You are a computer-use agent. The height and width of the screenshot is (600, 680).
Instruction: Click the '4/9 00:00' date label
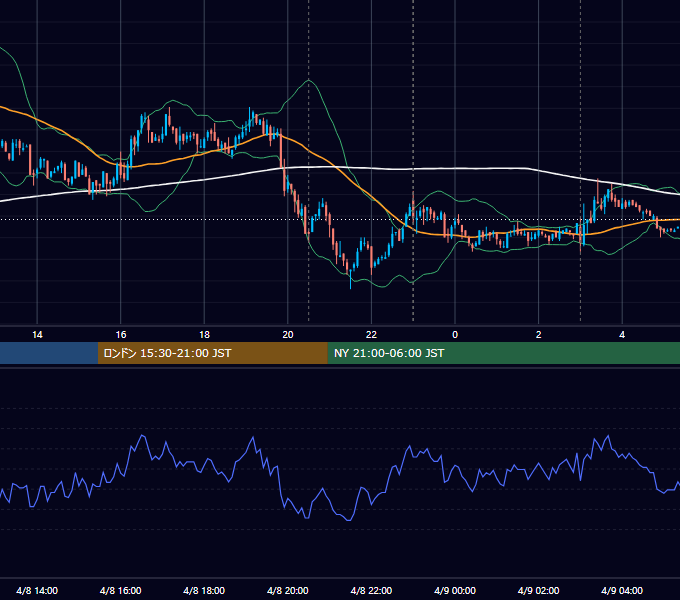[x=455, y=590]
